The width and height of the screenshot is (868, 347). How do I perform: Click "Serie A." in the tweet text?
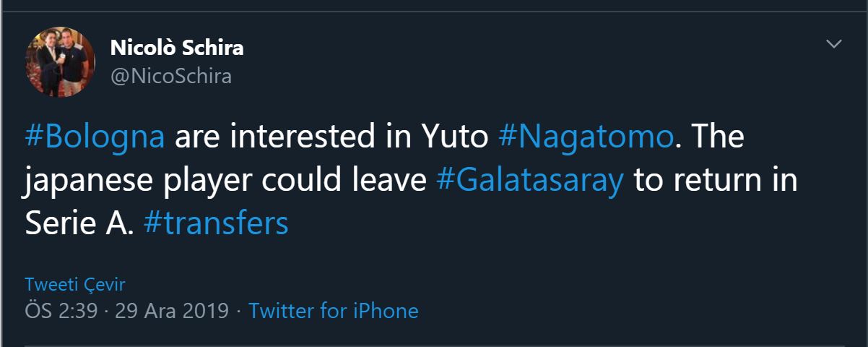coord(79,224)
